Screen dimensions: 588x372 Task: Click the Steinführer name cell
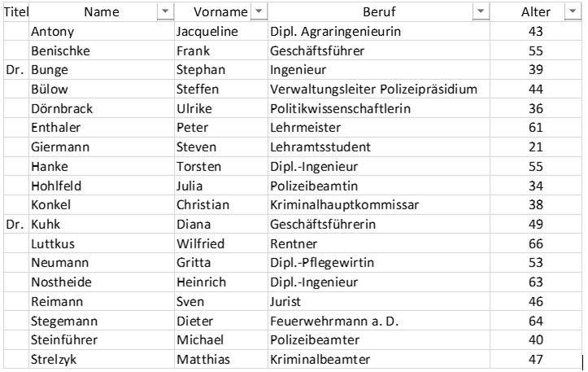pos(102,340)
